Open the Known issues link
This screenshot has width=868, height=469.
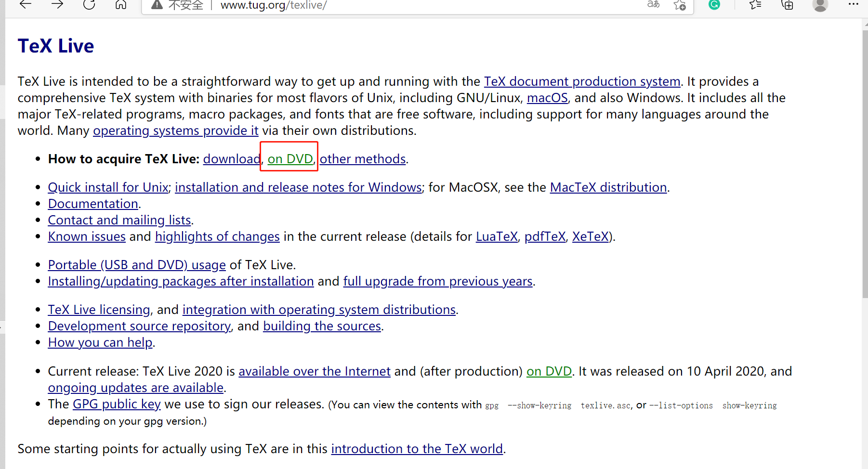[x=87, y=236]
